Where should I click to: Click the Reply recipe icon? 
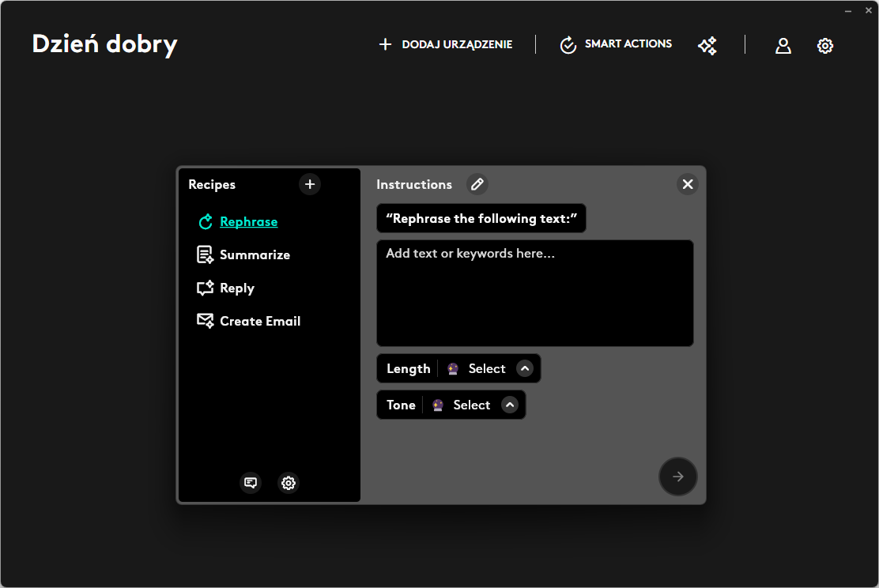(206, 288)
